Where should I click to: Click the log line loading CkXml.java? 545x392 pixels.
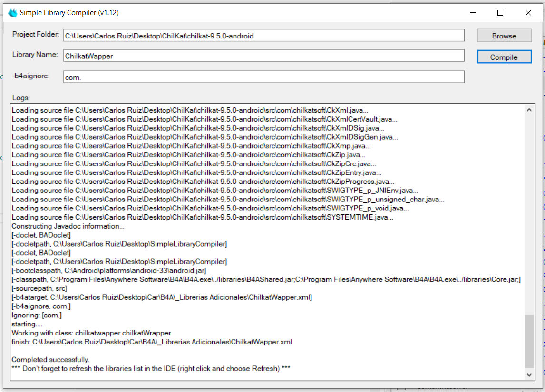coord(190,110)
